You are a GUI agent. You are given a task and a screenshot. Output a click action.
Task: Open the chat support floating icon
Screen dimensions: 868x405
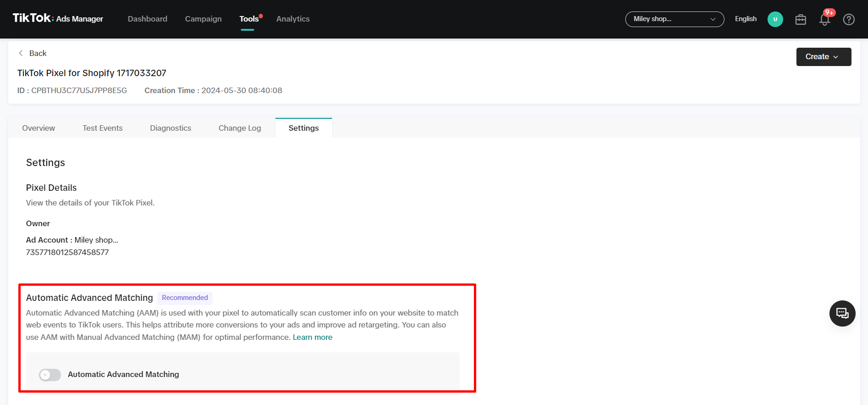pyautogui.click(x=842, y=313)
